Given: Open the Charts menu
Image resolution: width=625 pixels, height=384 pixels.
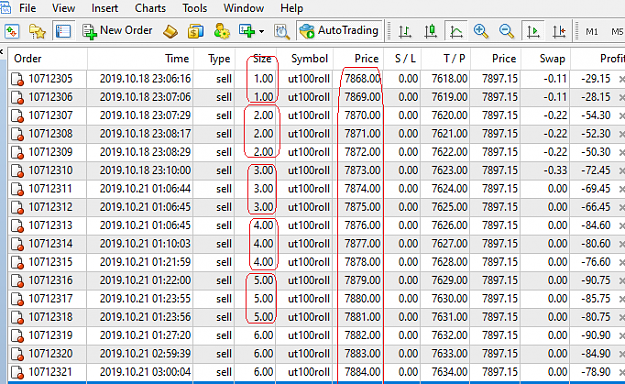Looking at the screenshot, I should 150,8.
